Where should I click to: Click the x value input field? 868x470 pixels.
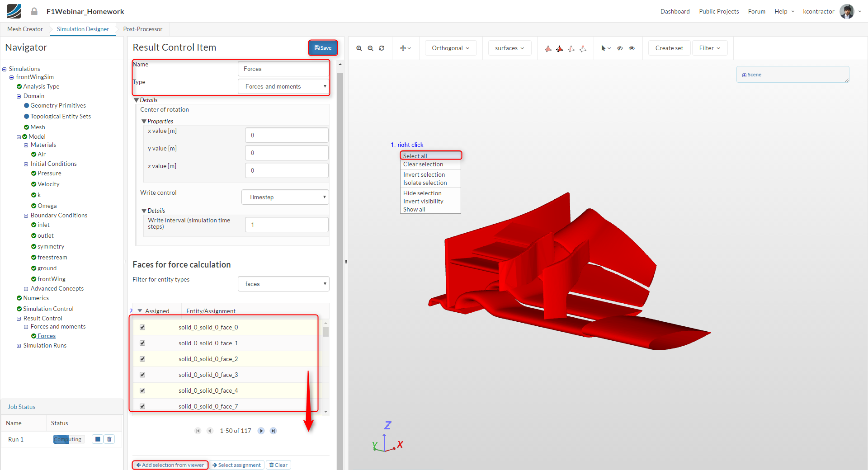(287, 135)
